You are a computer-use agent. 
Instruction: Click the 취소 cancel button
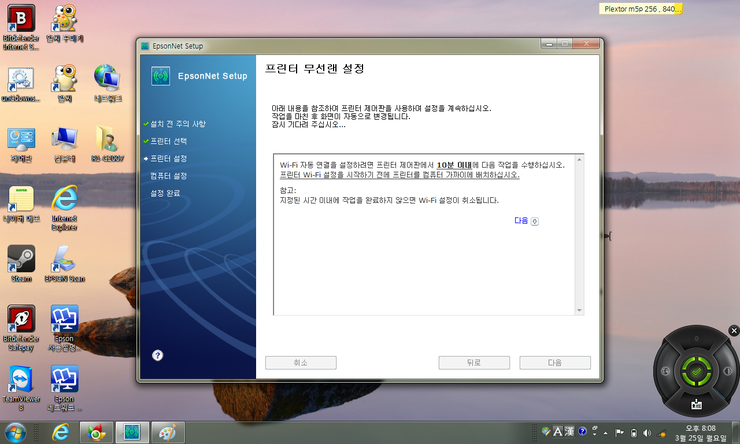[300, 362]
